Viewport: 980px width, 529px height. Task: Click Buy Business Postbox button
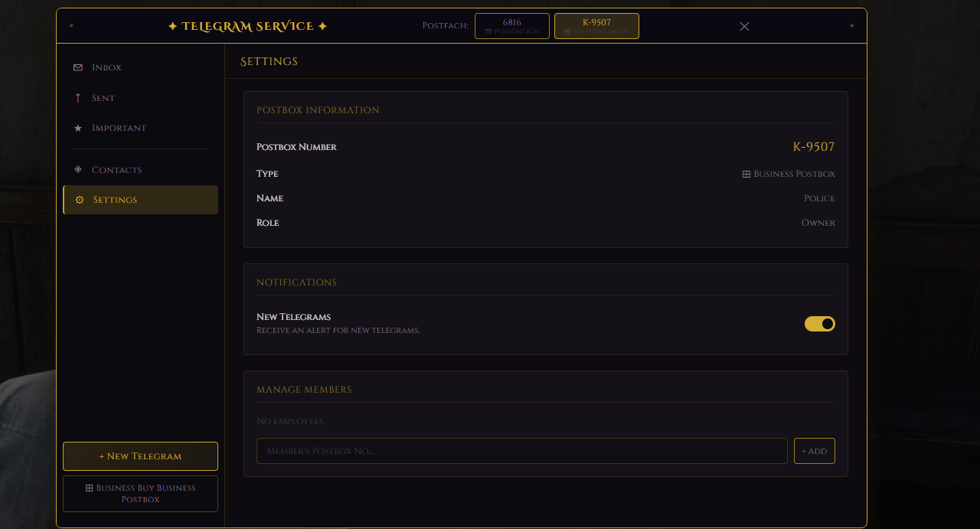140,494
